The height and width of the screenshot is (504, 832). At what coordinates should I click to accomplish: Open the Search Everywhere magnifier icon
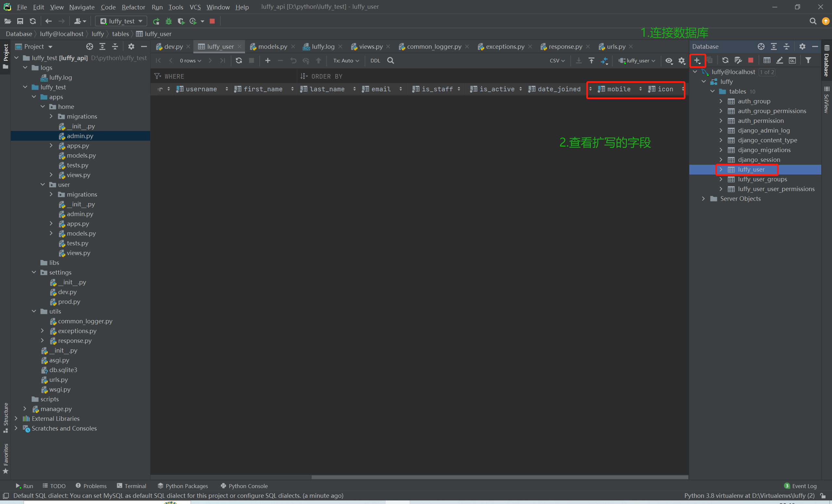pyautogui.click(x=813, y=21)
